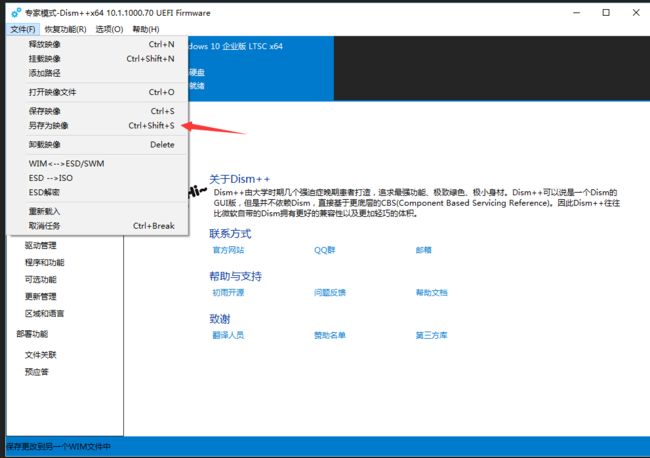Open the QQ群 link
Screen dimensions: 650x458
coord(325,250)
